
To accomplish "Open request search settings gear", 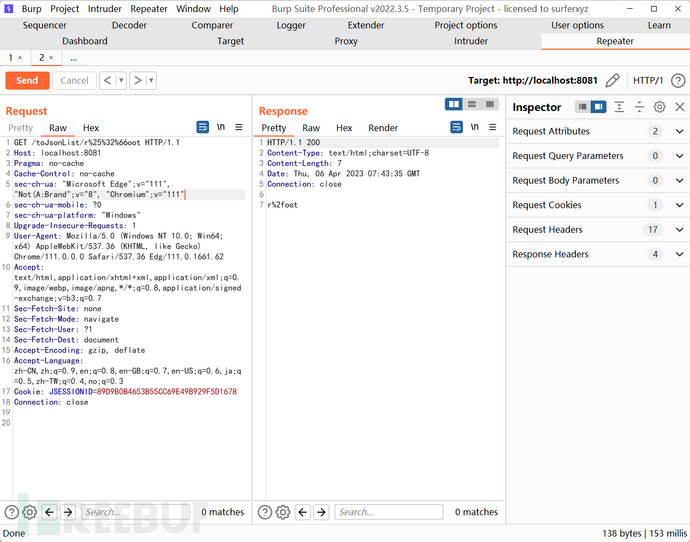I will [29, 512].
